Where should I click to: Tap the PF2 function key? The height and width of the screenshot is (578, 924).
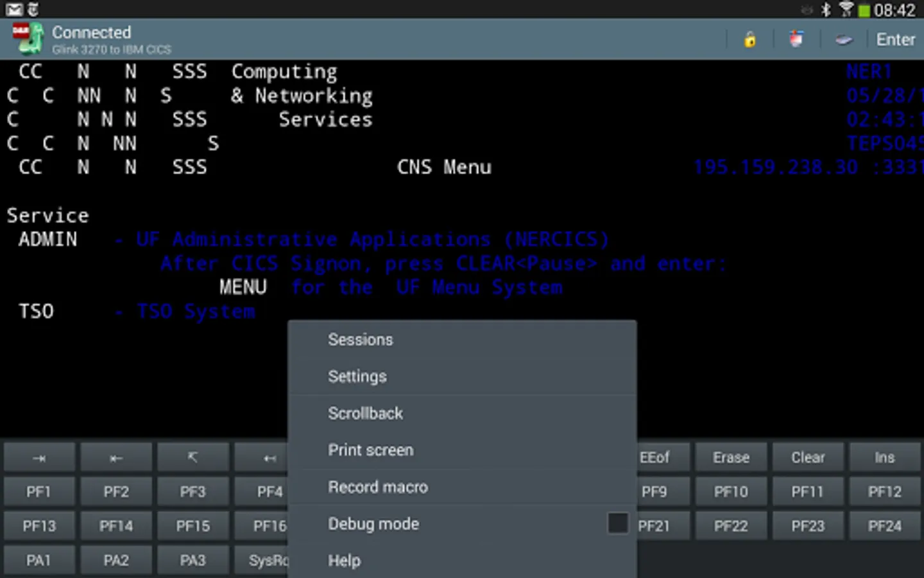116,492
